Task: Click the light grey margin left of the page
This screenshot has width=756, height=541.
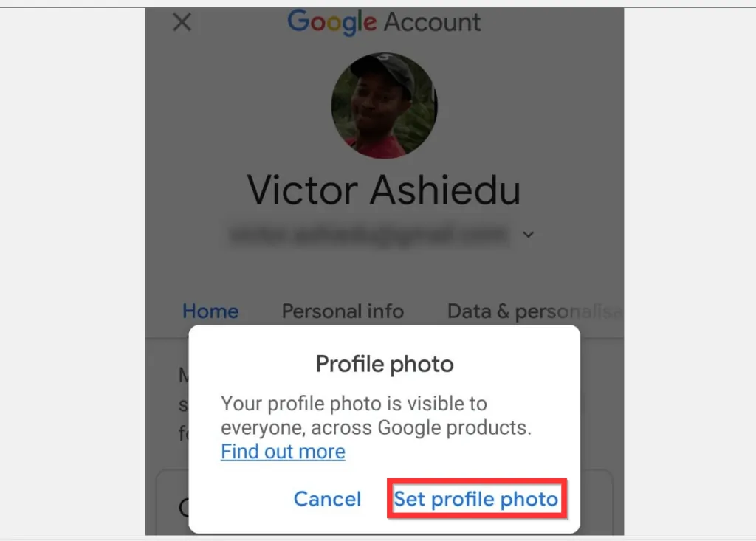Action: (72, 273)
